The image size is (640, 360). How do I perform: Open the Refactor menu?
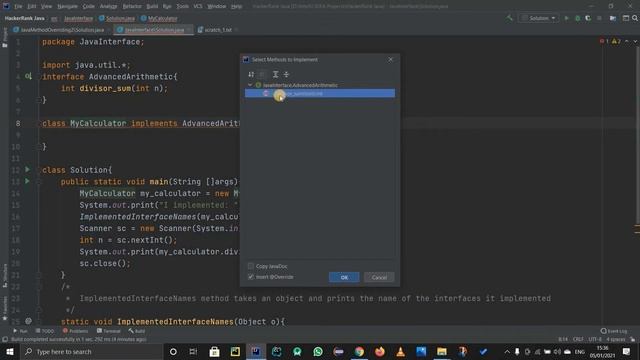(x=132, y=6)
